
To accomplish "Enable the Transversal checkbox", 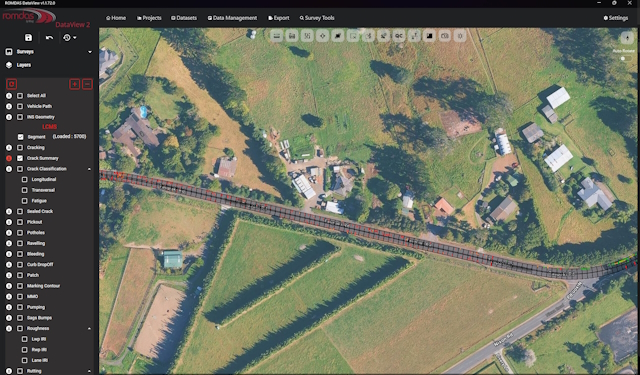I will 24,190.
